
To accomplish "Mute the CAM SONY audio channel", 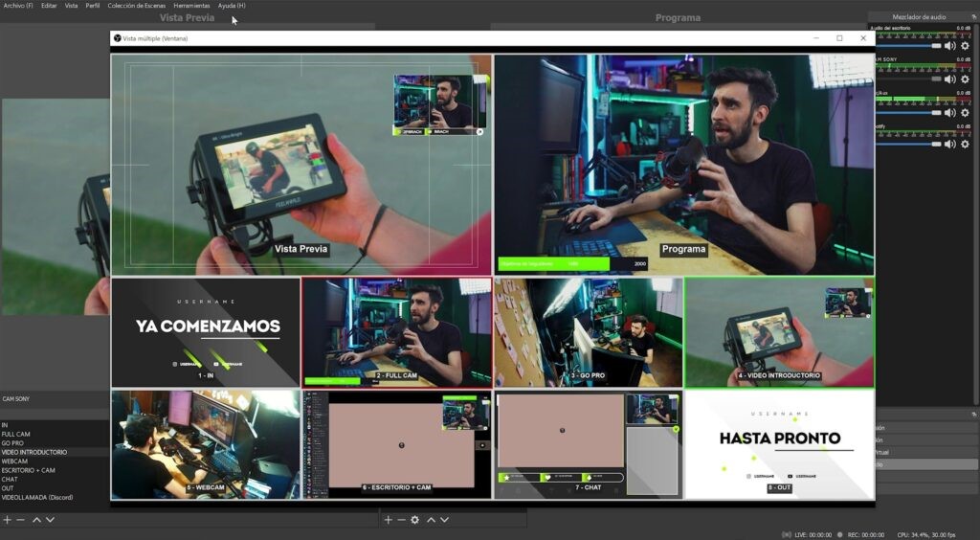I will [950, 79].
